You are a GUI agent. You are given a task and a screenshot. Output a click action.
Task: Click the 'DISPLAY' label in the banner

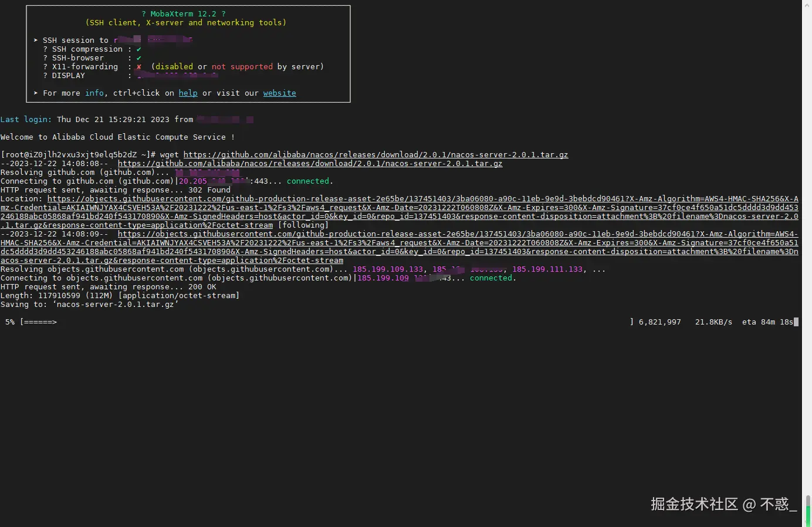68,75
